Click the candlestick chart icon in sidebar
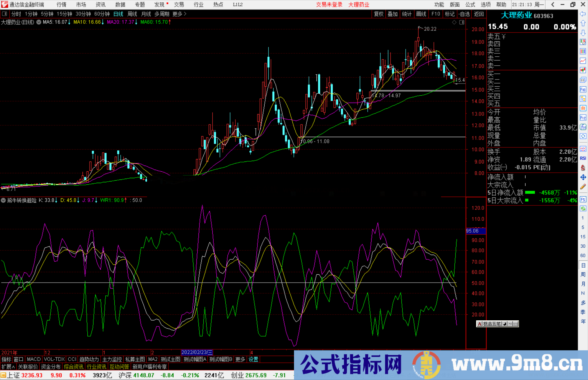Viewport: 588px width, 380px height. pos(583,70)
